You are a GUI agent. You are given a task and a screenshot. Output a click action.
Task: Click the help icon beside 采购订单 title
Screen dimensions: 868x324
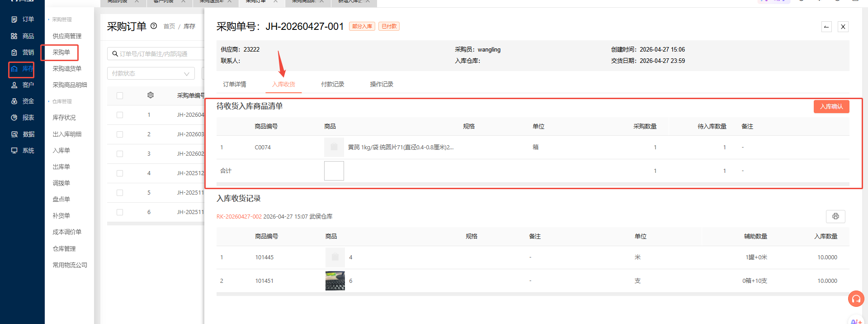pyautogui.click(x=154, y=26)
